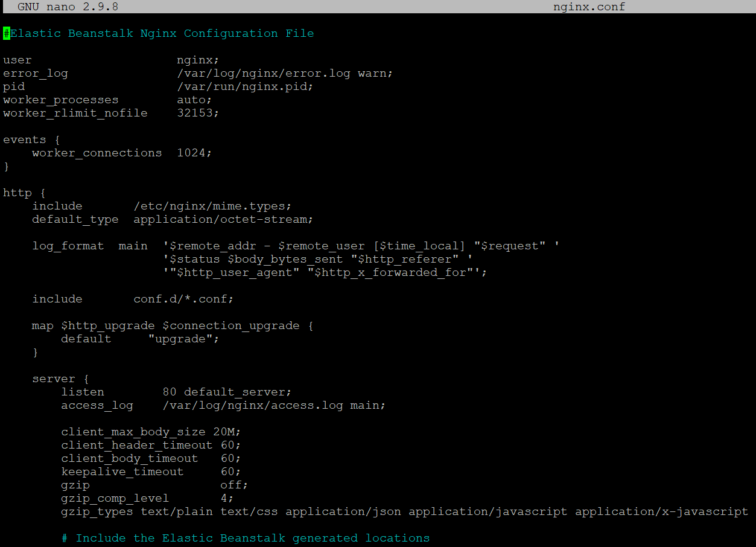Click the 'text/css' gzip type
The width and height of the screenshot is (756, 547).
tap(249, 511)
